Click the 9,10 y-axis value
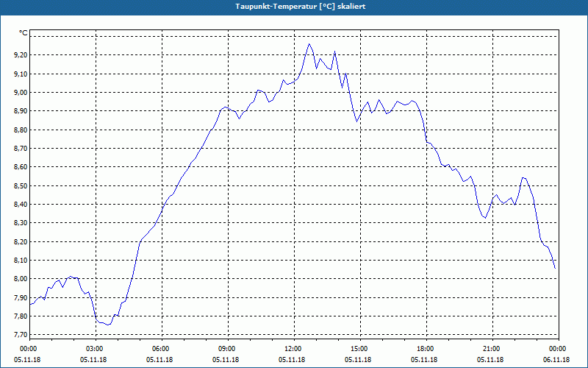The width and height of the screenshot is (588, 368). [21, 74]
